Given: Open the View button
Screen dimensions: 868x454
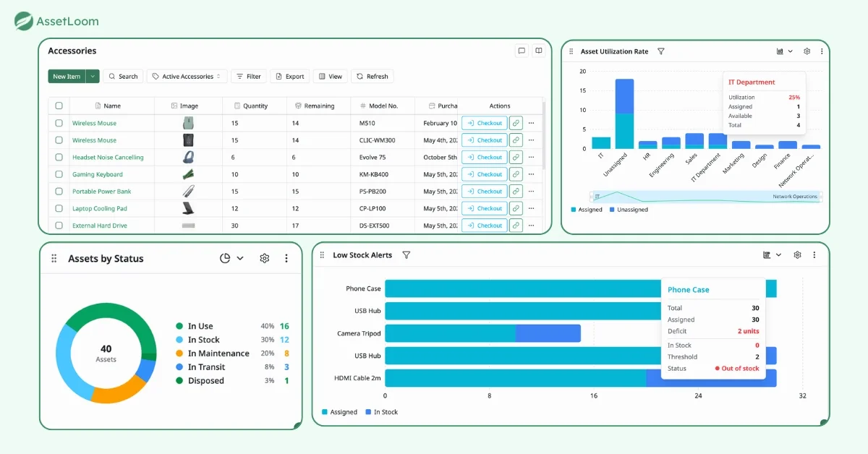Looking at the screenshot, I should click(x=330, y=76).
